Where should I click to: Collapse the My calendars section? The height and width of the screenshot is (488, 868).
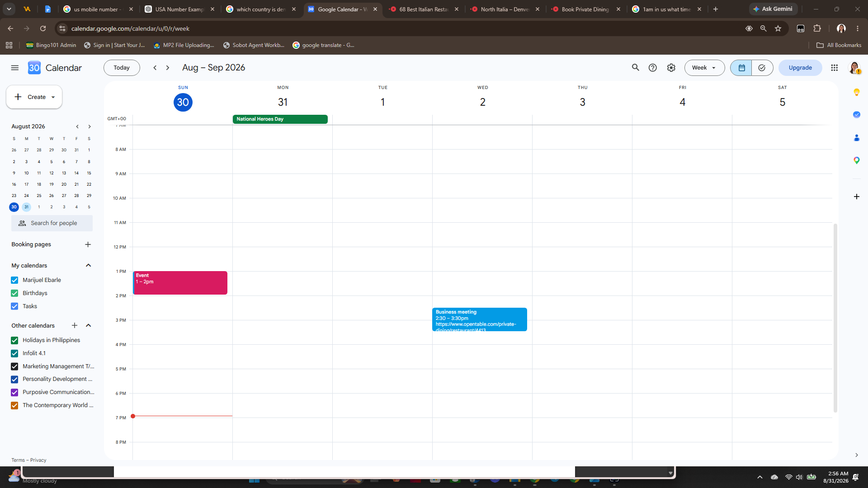(x=89, y=265)
